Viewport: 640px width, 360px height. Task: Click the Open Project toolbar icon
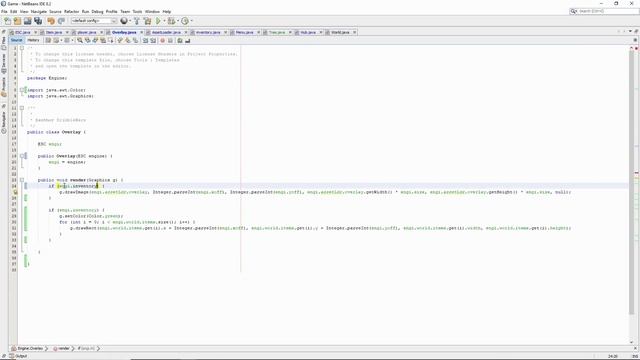[27, 21]
